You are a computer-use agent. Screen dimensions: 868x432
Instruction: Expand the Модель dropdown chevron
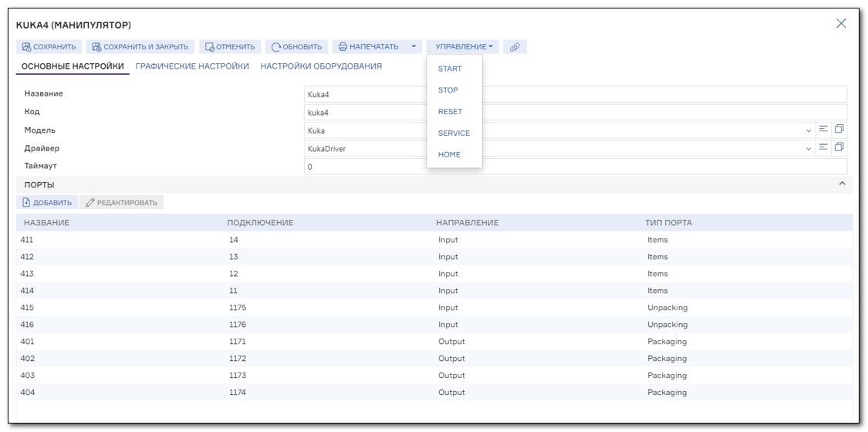coord(809,130)
